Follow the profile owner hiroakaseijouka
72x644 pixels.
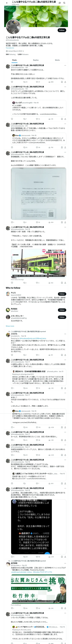(62, 30)
